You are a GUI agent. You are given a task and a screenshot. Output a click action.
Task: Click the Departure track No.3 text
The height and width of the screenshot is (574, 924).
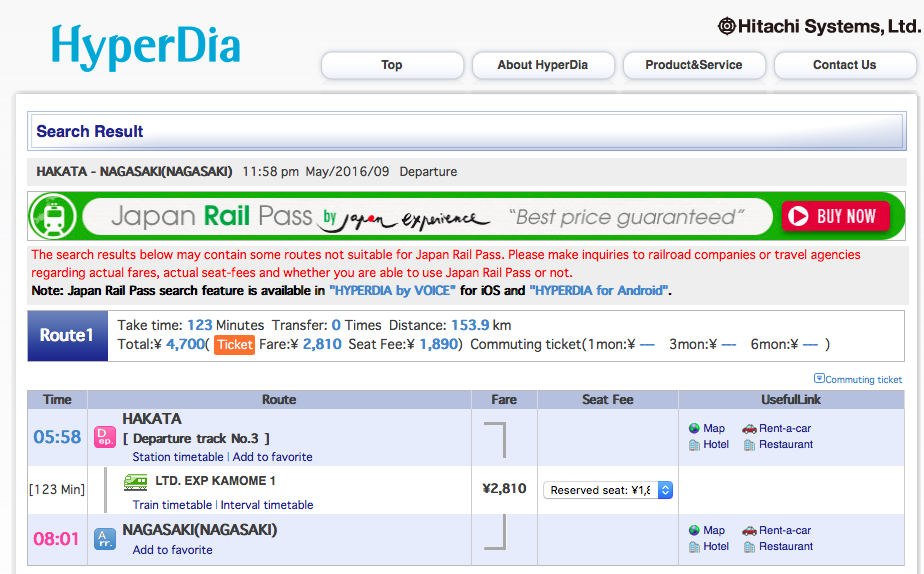click(196, 438)
